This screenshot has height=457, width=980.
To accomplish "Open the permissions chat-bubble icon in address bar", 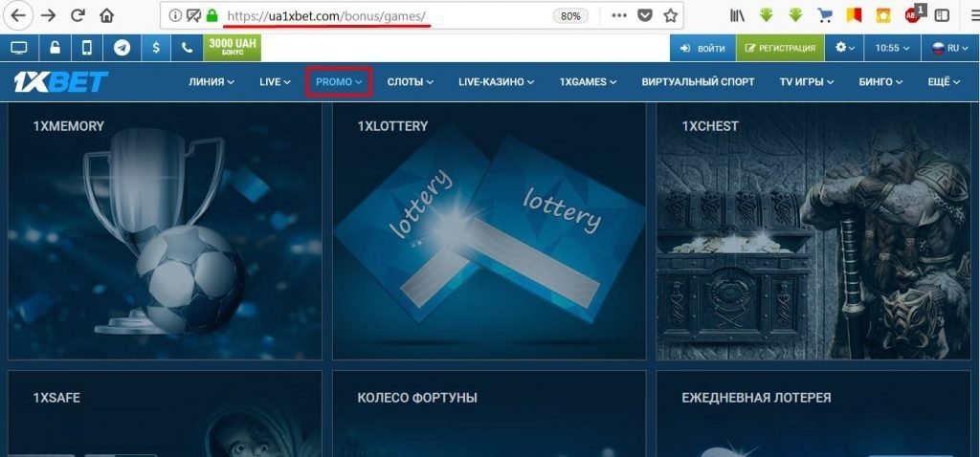I will point(193,15).
